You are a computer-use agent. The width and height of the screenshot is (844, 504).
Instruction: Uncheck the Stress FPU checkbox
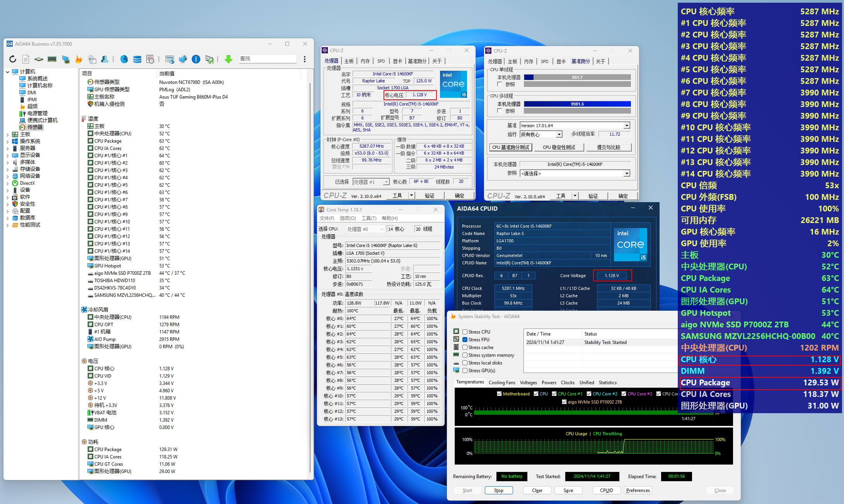coord(465,340)
